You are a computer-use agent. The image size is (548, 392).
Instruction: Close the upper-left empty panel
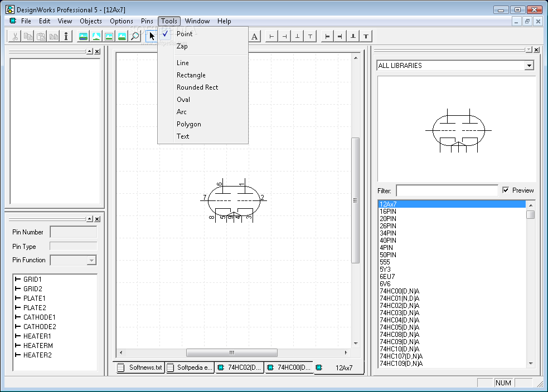click(97, 52)
